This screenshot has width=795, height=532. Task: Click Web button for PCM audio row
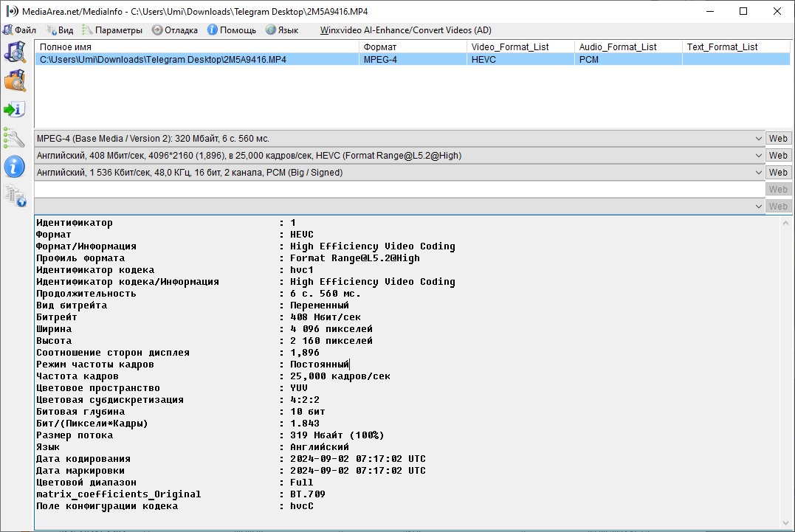pos(778,172)
